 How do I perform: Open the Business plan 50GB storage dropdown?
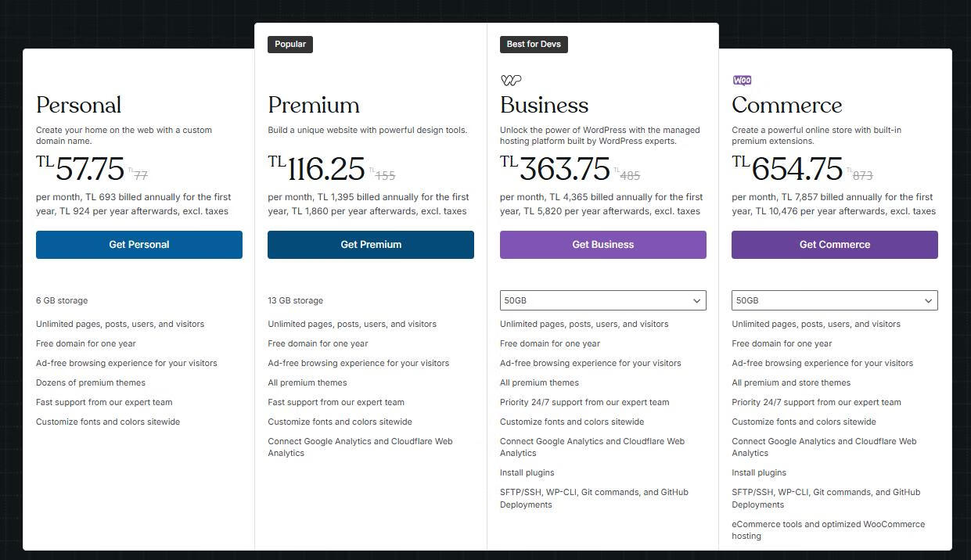[x=595, y=300]
